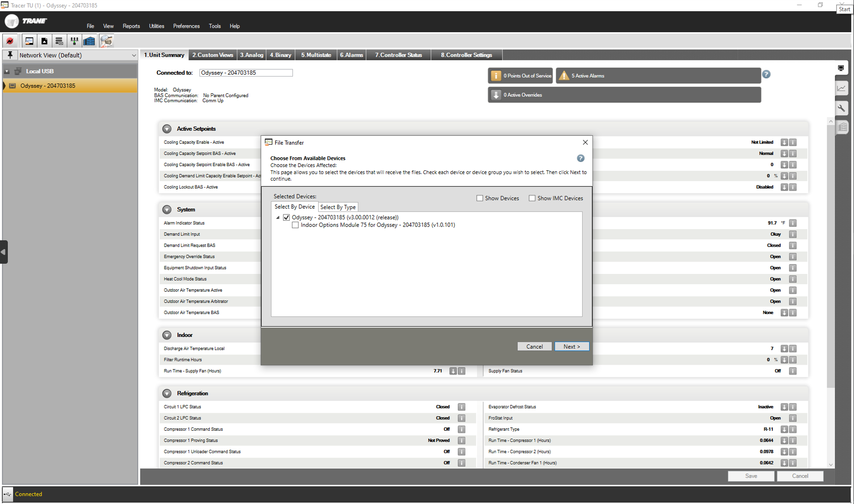Viewport: 854px width, 504px height.
Task: Open the Network View (Default) dropdown
Action: pos(133,56)
